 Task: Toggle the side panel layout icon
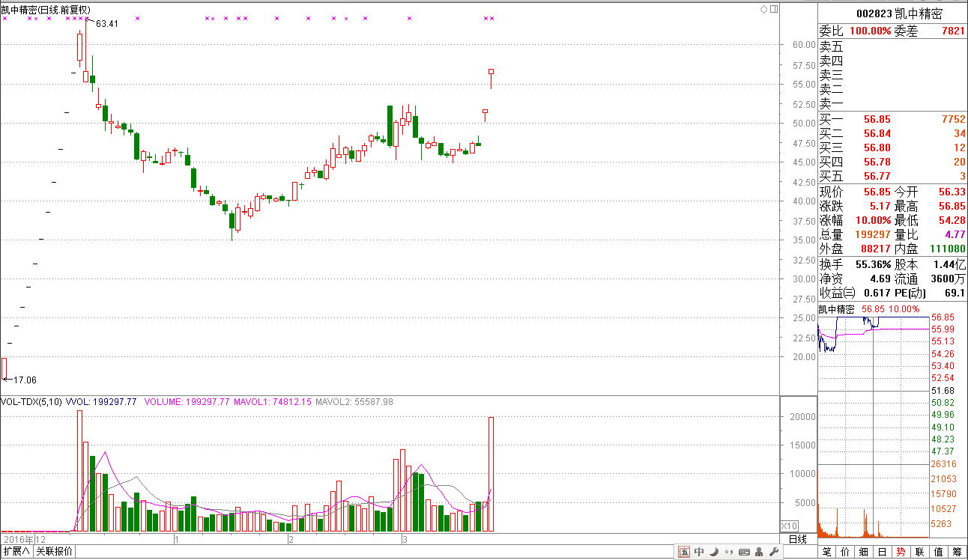click(774, 9)
